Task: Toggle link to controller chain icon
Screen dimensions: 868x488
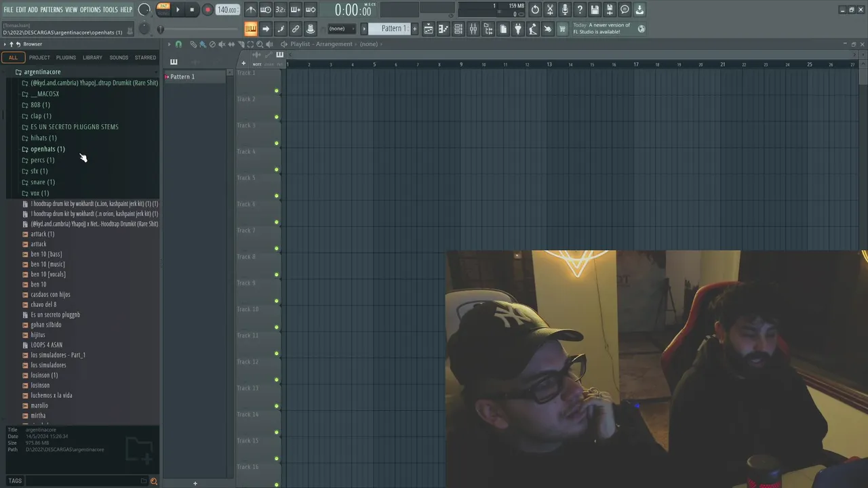Action: [x=296, y=28]
